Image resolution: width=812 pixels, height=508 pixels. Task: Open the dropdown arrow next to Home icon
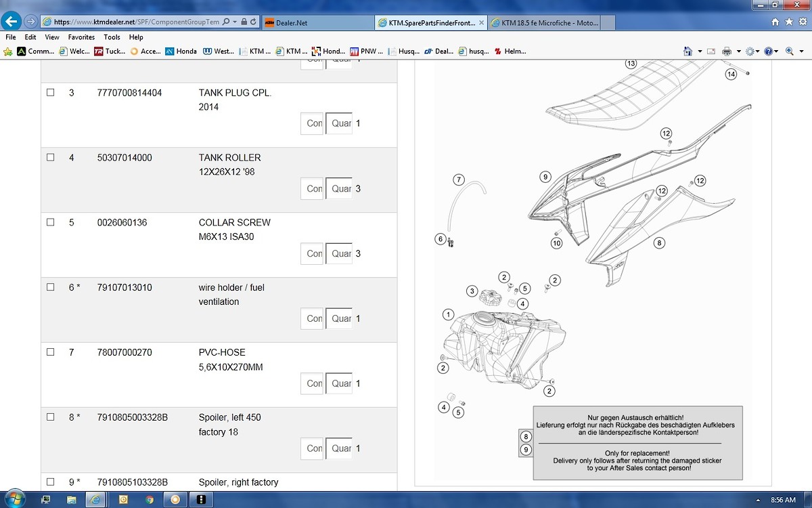tap(699, 51)
